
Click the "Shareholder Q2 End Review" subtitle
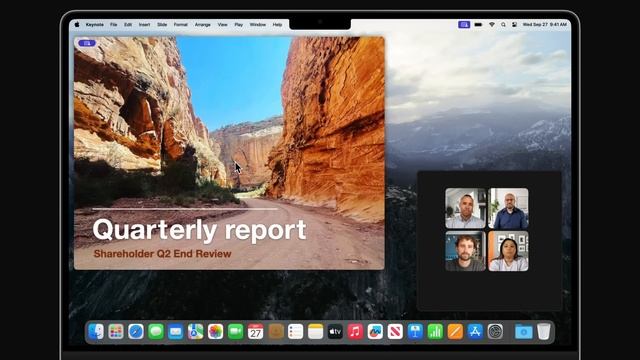pos(162,254)
